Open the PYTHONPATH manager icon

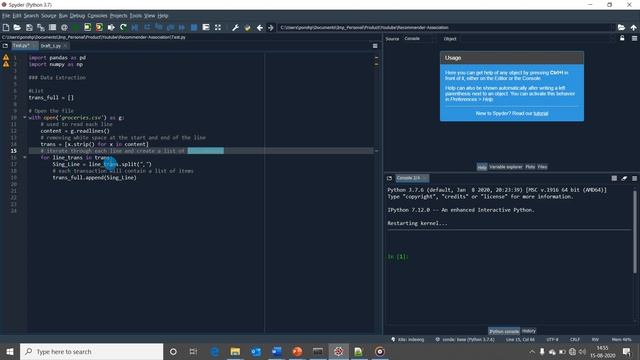tap(247, 27)
